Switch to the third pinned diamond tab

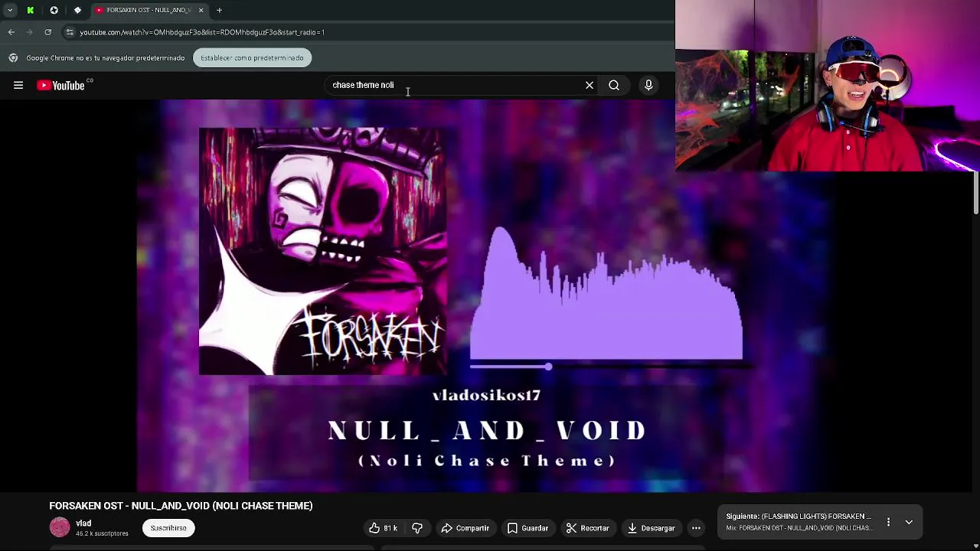[x=77, y=10]
